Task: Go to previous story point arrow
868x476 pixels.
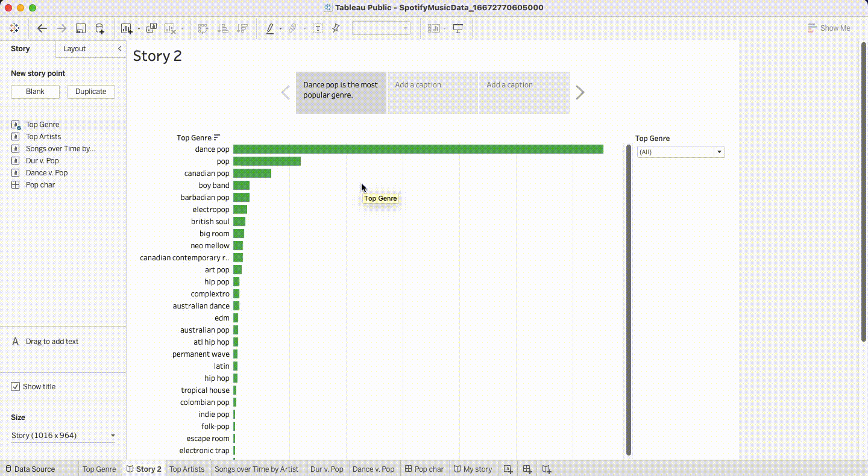Action: tap(286, 92)
